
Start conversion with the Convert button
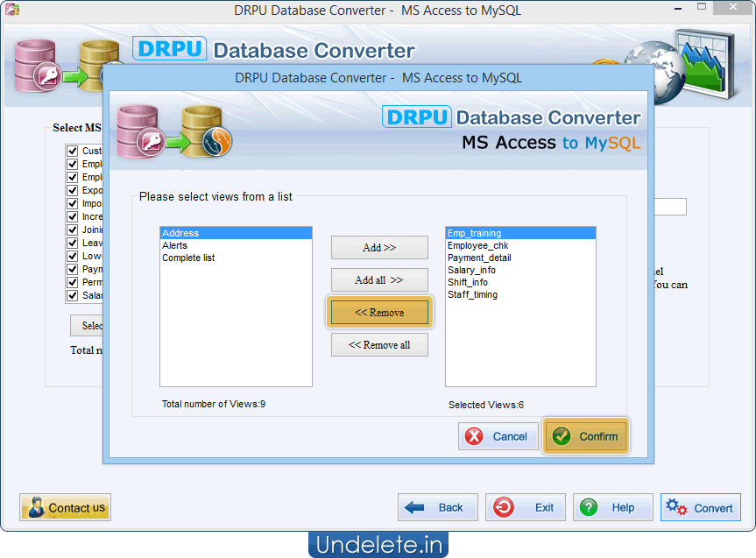click(701, 507)
